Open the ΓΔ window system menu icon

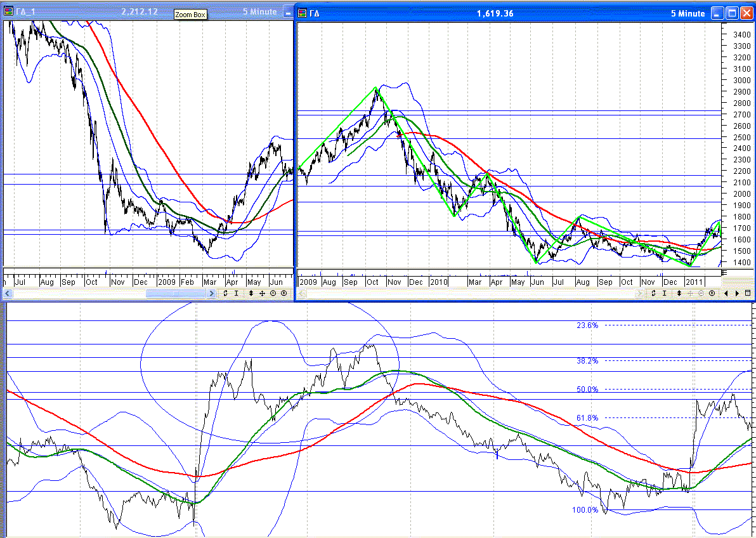point(303,13)
